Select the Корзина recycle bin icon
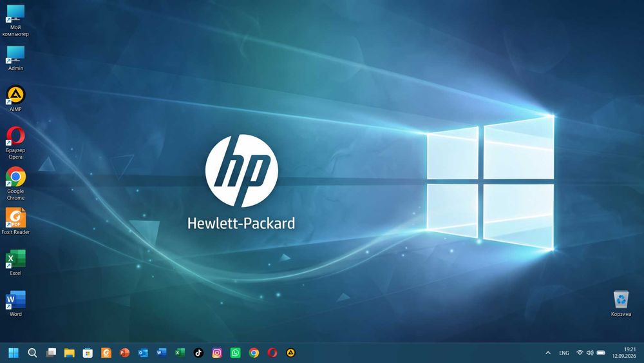Image resolution: width=644 pixels, height=363 pixels. tap(621, 304)
